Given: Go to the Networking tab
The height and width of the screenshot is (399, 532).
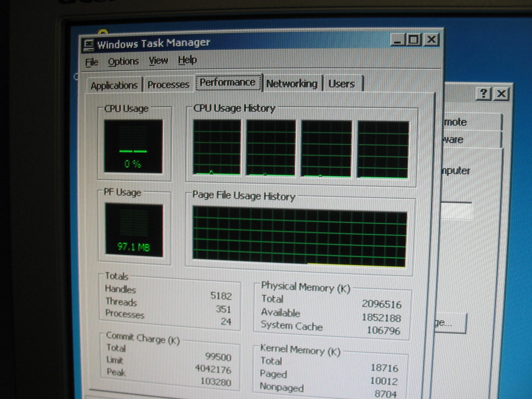Looking at the screenshot, I should pos(292,84).
